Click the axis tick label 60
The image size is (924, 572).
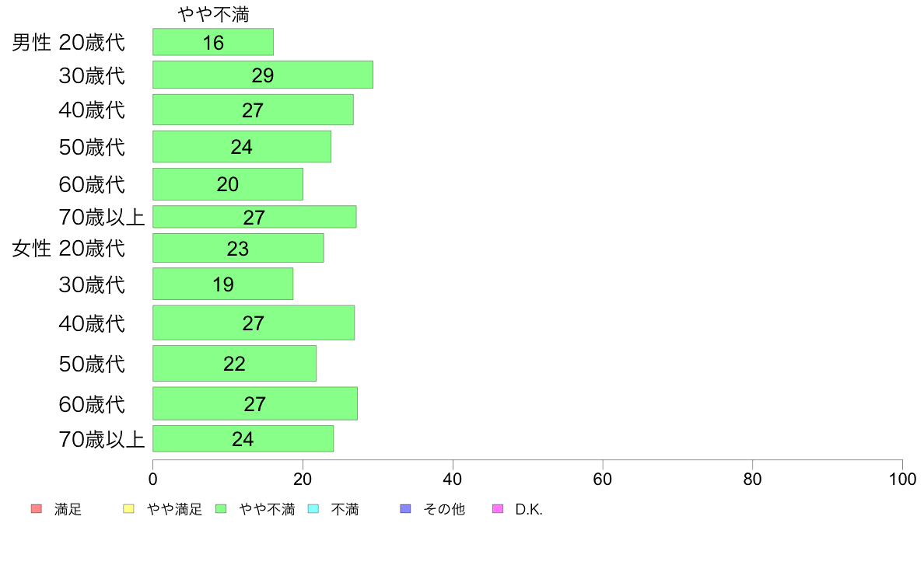pyautogui.click(x=602, y=480)
